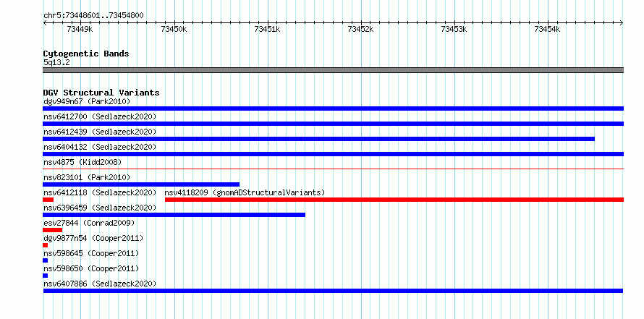Select long red bar of nsv4118209

[394, 200]
